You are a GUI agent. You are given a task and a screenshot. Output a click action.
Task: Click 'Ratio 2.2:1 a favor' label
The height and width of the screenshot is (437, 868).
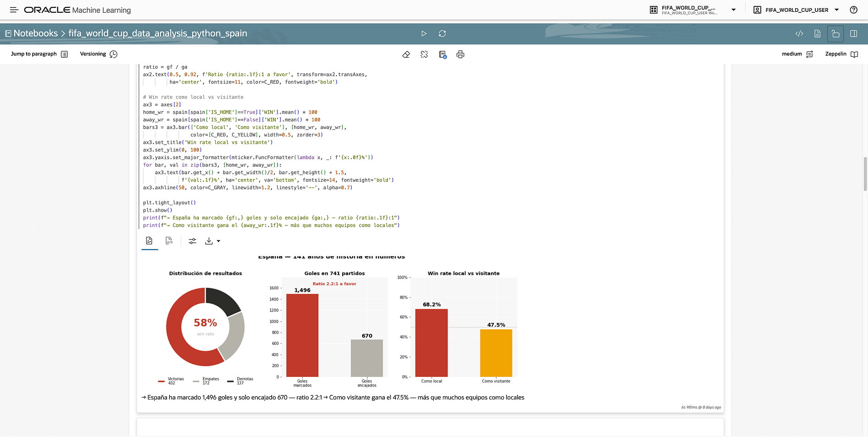[x=334, y=284]
